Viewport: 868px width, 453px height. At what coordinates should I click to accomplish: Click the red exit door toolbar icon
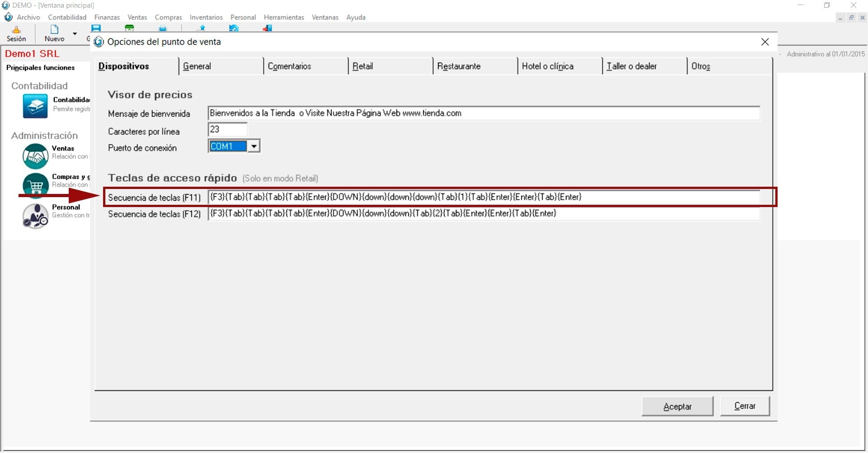267,28
